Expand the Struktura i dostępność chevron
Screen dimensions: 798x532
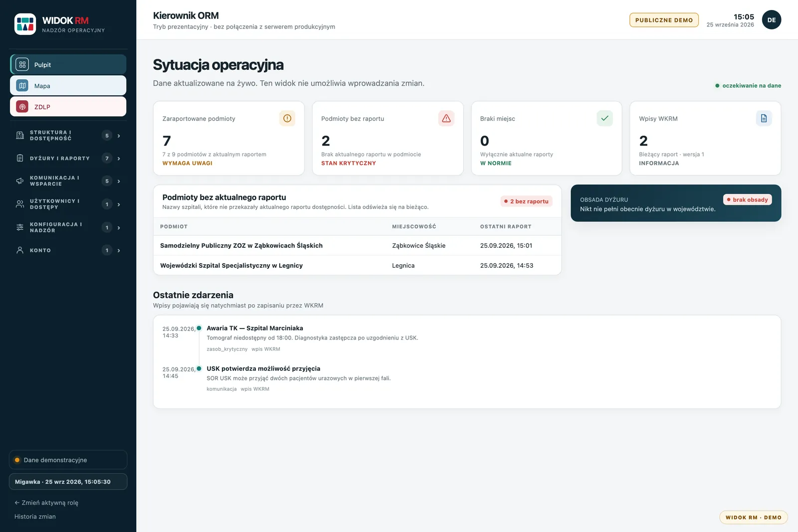pyautogui.click(x=119, y=136)
